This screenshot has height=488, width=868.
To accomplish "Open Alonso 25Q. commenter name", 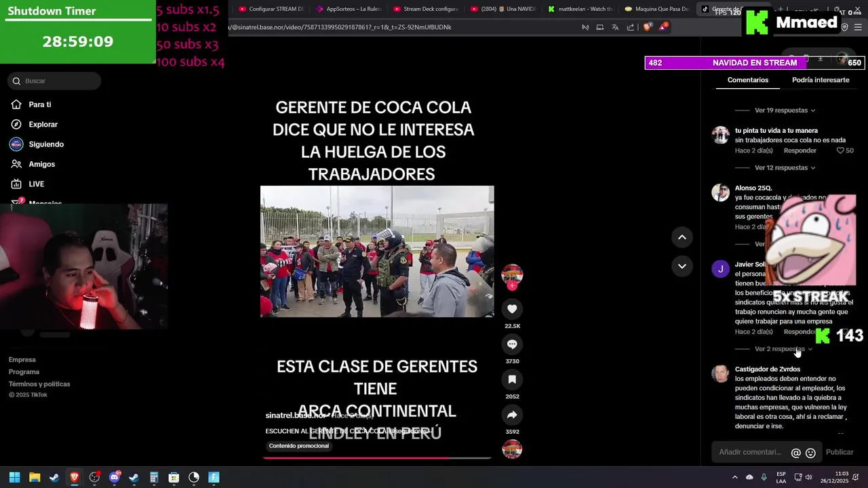I will pos(753,188).
